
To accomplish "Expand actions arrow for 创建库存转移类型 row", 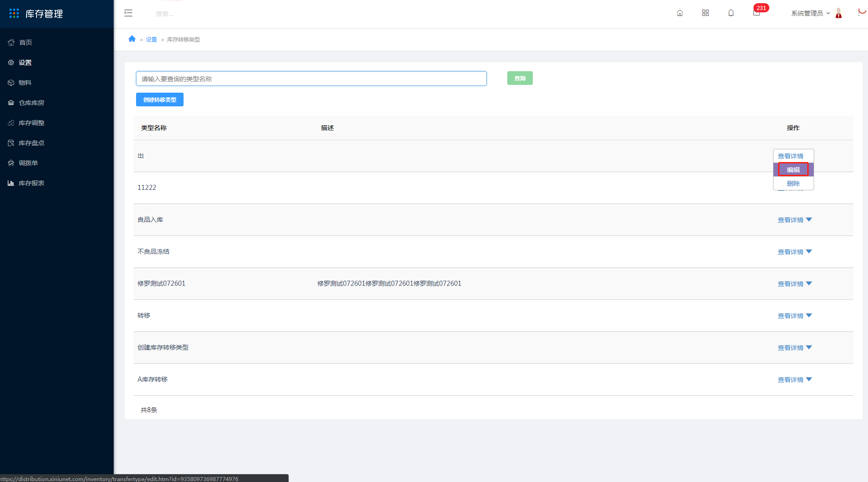I will pyautogui.click(x=809, y=347).
